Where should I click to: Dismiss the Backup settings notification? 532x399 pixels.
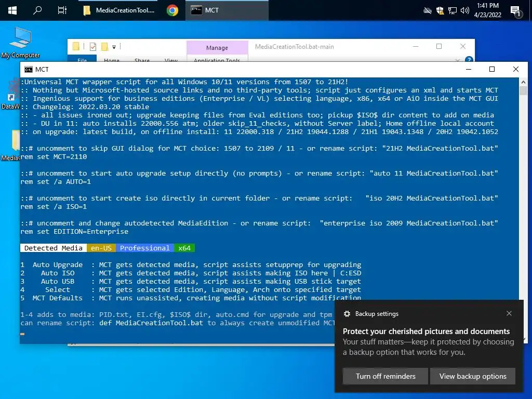[x=509, y=313]
